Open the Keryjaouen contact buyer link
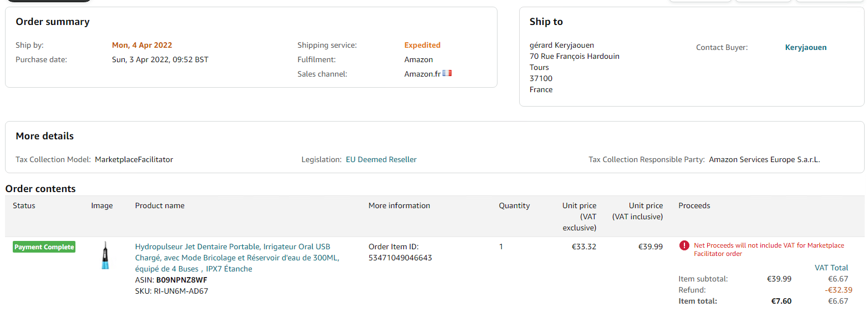868x312 pixels. point(805,48)
